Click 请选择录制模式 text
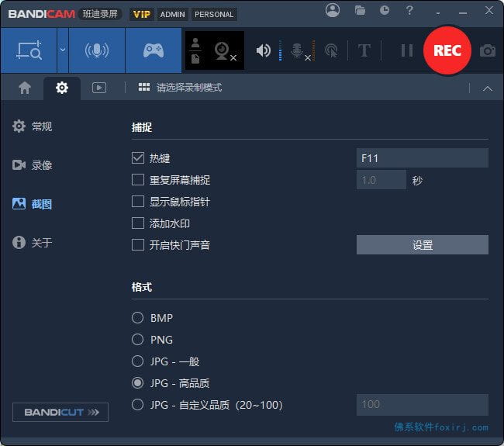This screenshot has height=446, width=504. pyautogui.click(x=189, y=88)
